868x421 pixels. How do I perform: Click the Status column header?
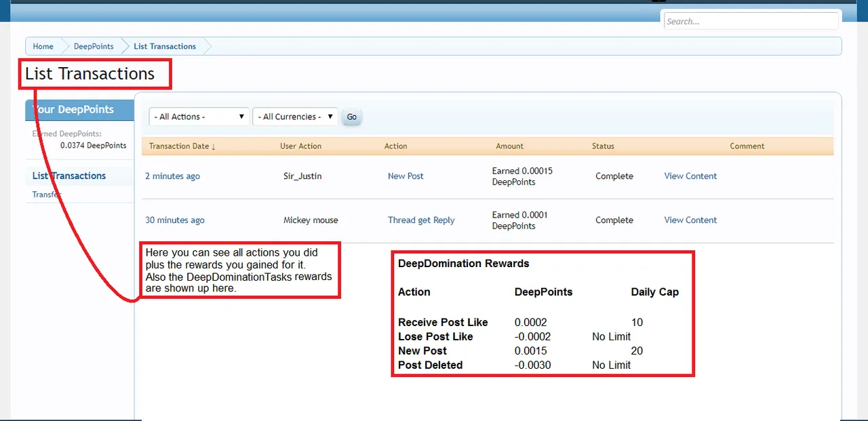click(603, 146)
